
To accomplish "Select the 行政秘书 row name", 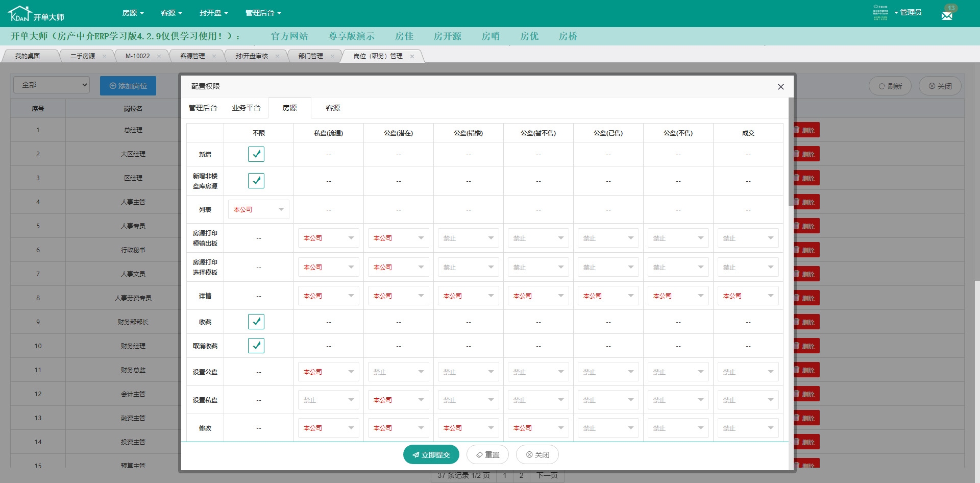I will [133, 250].
